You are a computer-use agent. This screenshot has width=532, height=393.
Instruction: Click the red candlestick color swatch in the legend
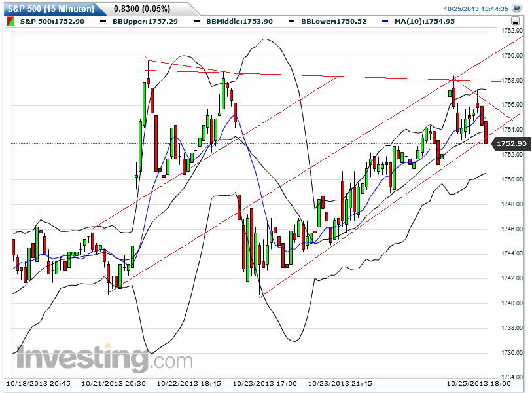(x=10, y=20)
